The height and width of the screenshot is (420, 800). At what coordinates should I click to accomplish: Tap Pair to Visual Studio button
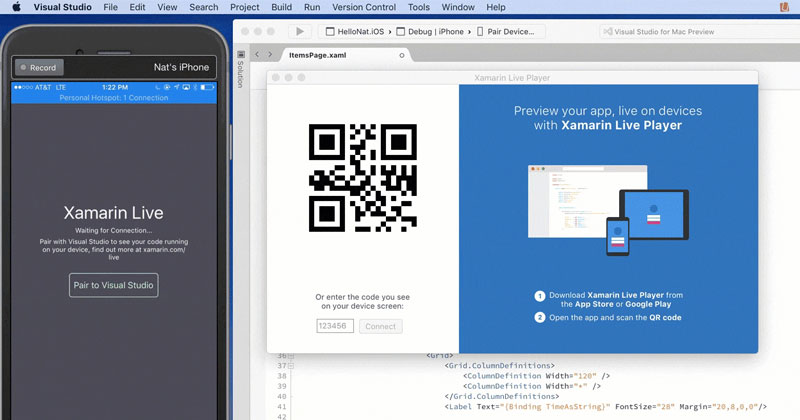coord(113,285)
